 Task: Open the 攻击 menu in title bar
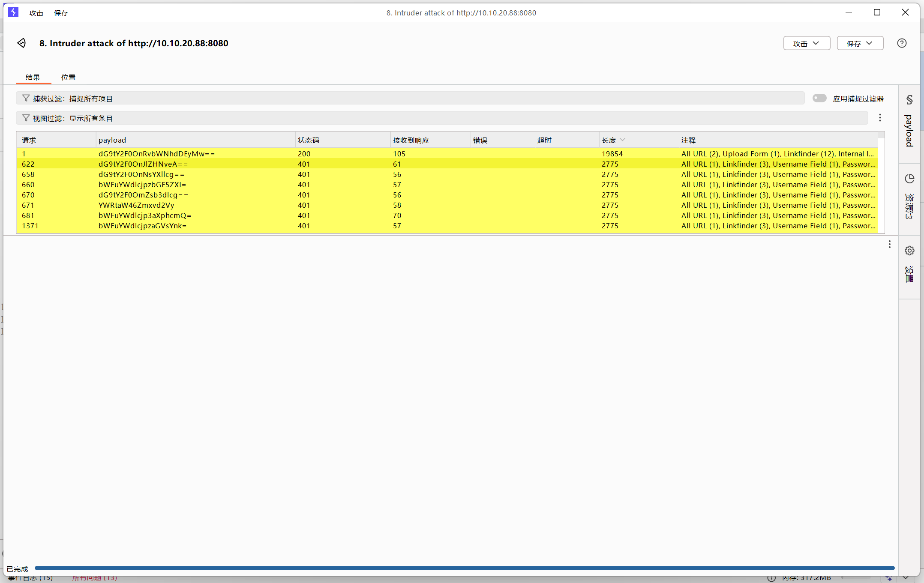(36, 13)
